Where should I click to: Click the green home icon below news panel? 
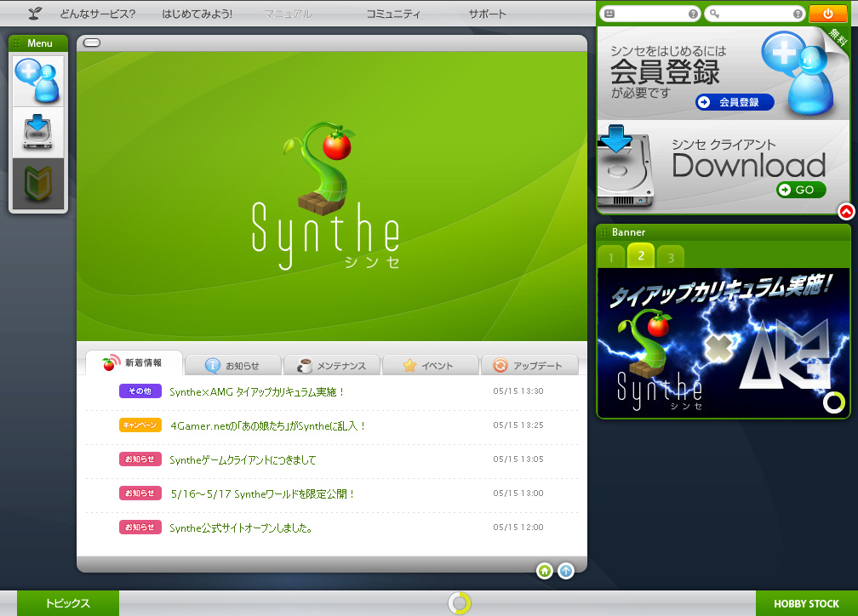(545, 571)
